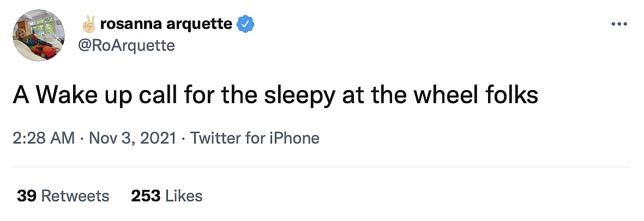Open the @RoArquette handle link
This screenshot has height=221, width=644.
click(127, 45)
